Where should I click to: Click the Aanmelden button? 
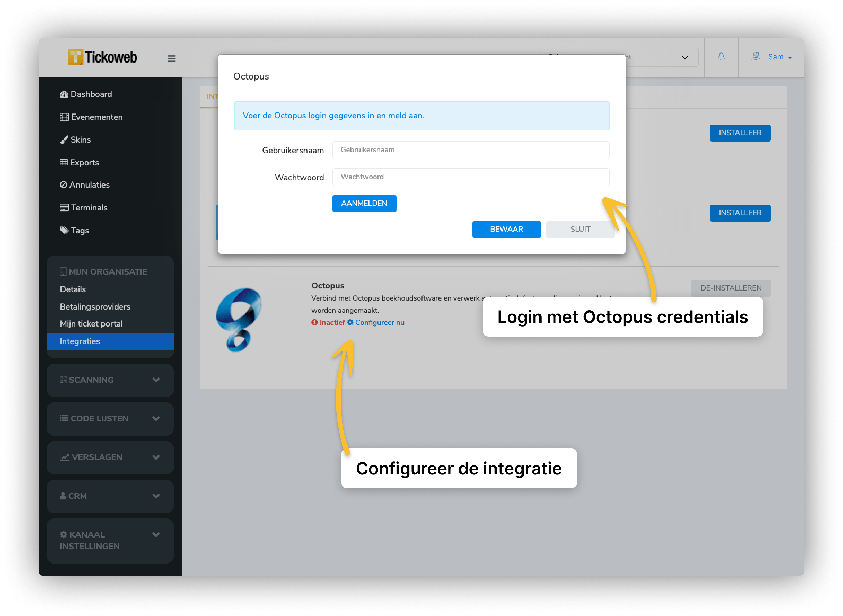[364, 204]
